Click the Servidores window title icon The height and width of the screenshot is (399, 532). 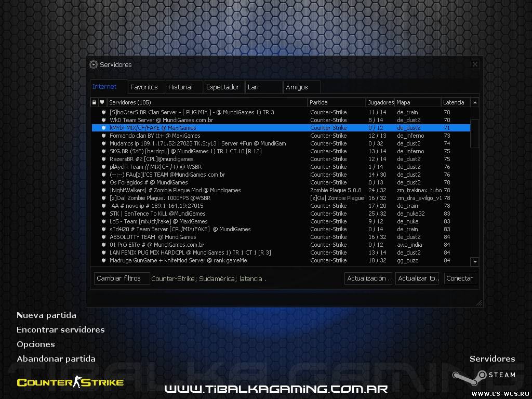94,64
